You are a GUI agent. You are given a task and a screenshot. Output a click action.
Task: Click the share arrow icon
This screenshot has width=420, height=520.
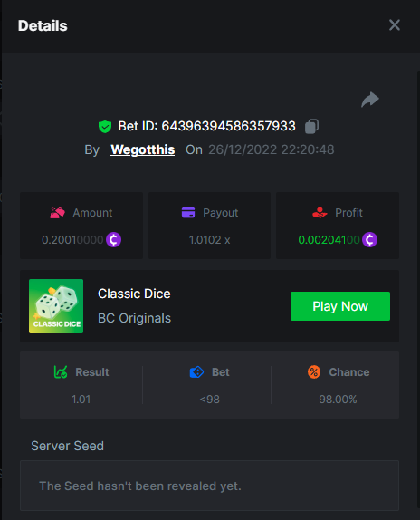point(370,100)
